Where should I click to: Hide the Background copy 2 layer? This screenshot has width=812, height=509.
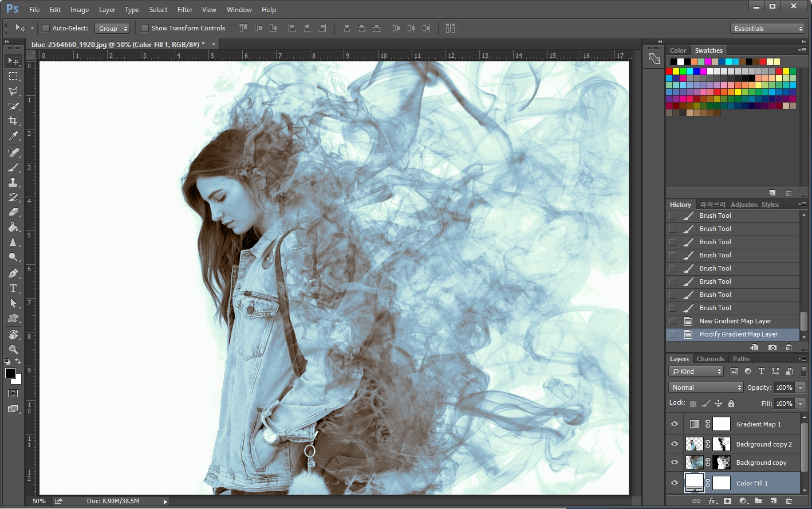[675, 444]
